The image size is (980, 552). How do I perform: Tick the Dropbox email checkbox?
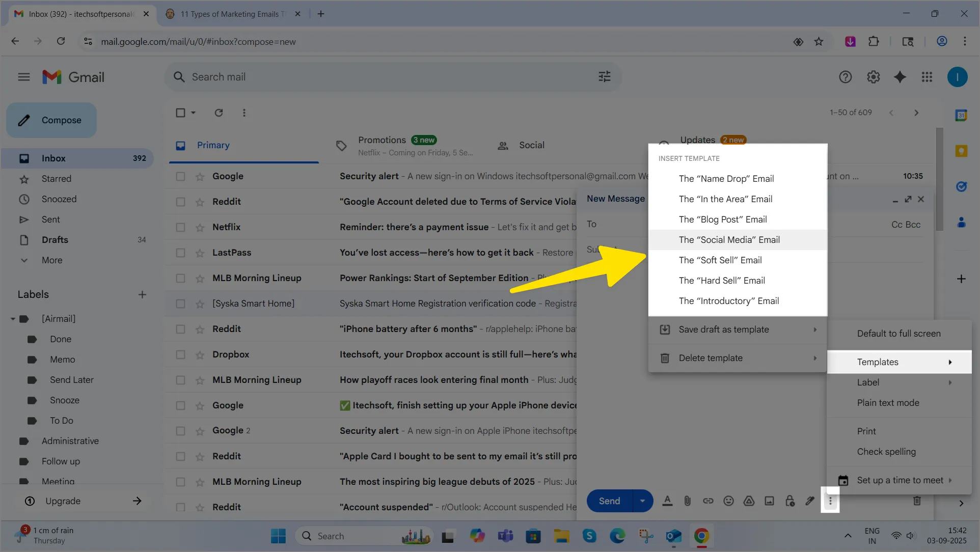pyautogui.click(x=180, y=354)
